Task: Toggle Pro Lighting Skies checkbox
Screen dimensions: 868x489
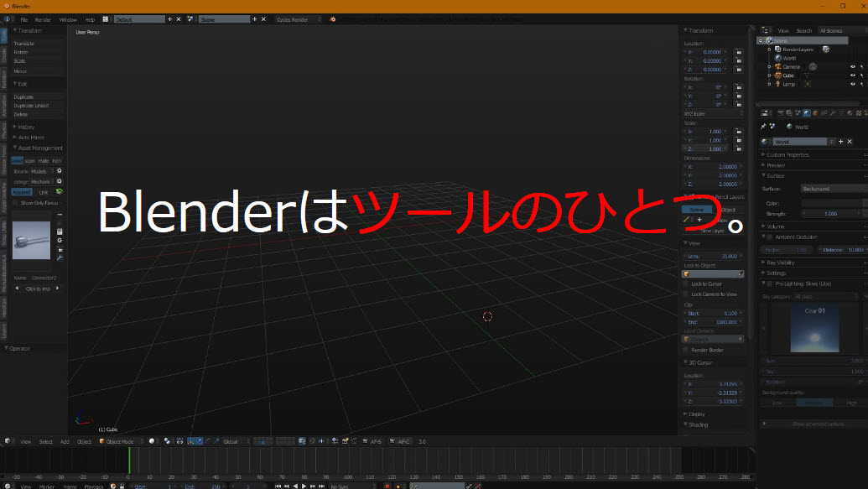Action: click(770, 284)
